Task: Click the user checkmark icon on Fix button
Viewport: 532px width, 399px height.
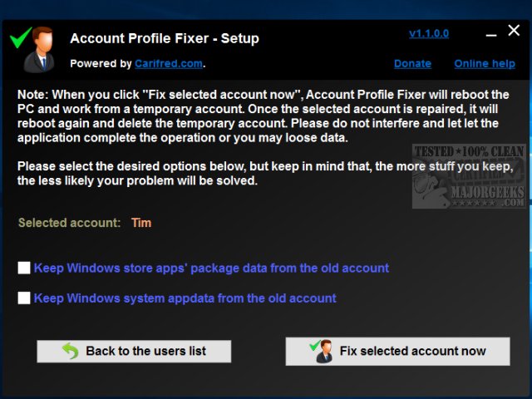Action: click(322, 351)
